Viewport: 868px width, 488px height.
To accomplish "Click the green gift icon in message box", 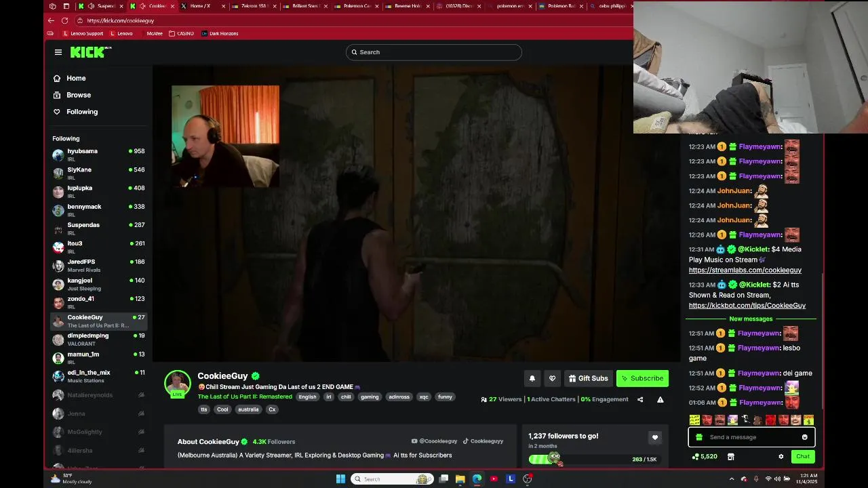I will [x=699, y=437].
